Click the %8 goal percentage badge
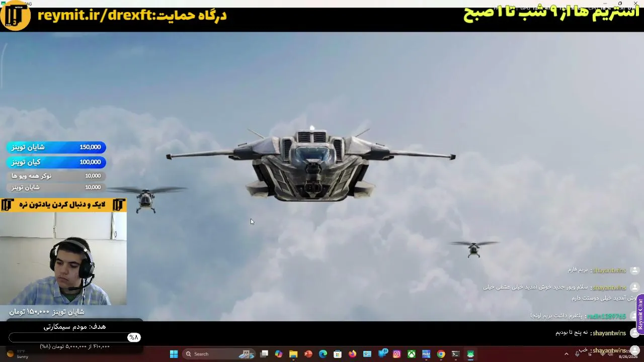 134,337
